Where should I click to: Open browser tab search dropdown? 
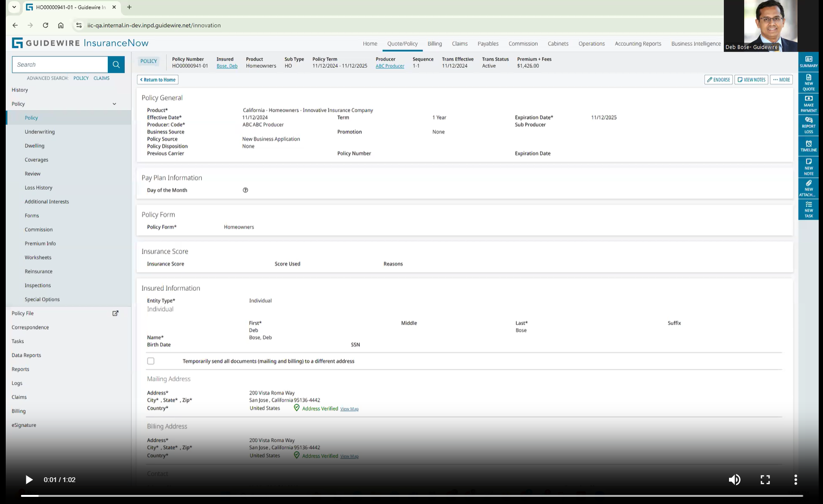14,7
